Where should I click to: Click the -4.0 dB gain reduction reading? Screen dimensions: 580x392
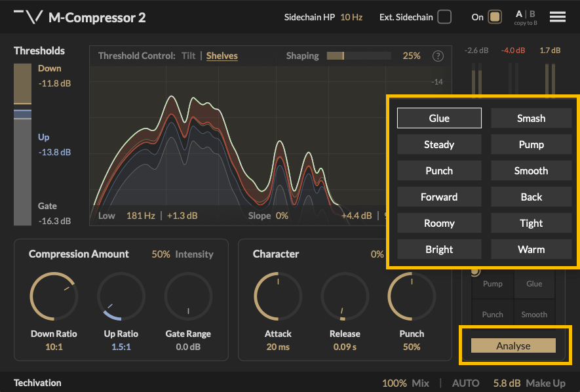(513, 50)
